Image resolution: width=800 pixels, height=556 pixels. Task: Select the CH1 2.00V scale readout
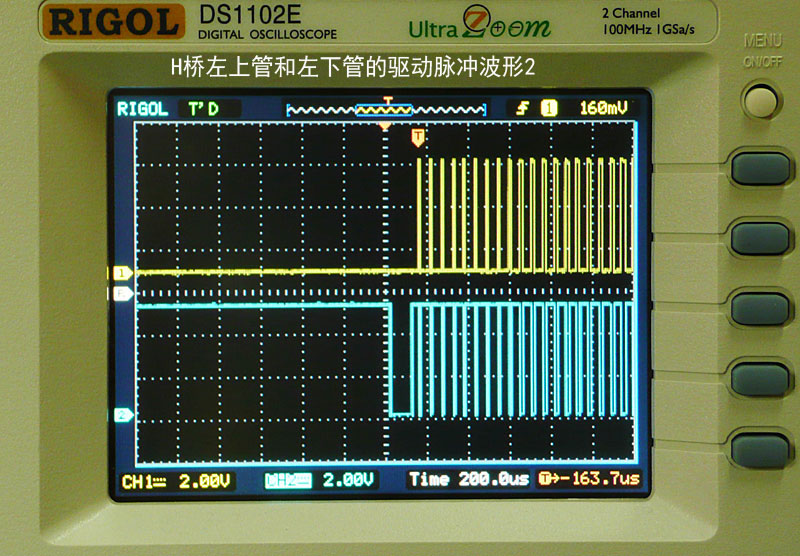click(x=176, y=481)
